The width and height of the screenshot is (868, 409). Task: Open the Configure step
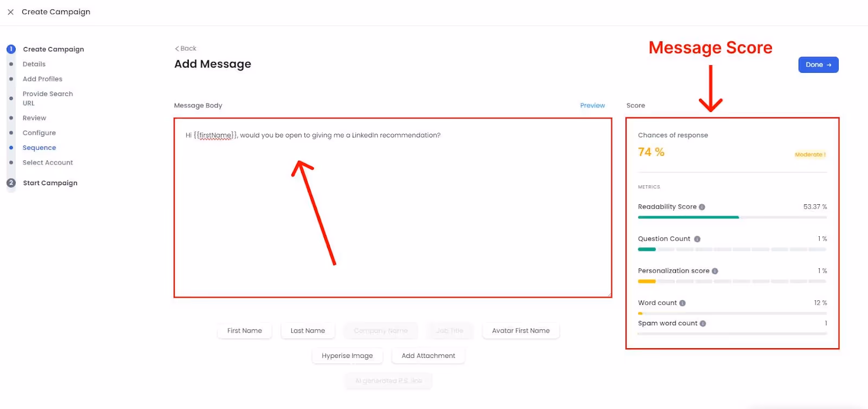tap(39, 133)
